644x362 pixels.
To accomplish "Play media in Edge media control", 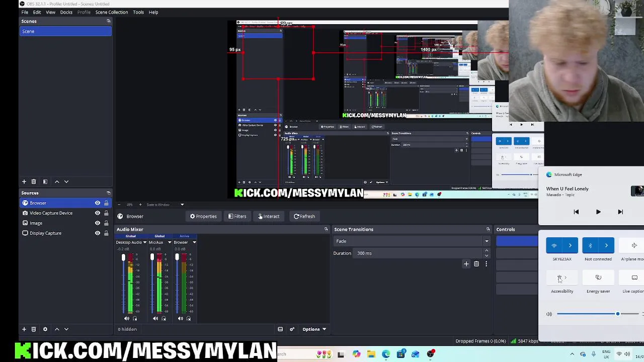I will (598, 212).
